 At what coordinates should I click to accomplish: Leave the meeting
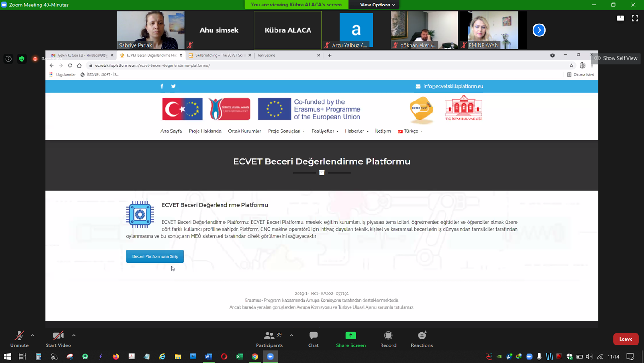tap(626, 339)
